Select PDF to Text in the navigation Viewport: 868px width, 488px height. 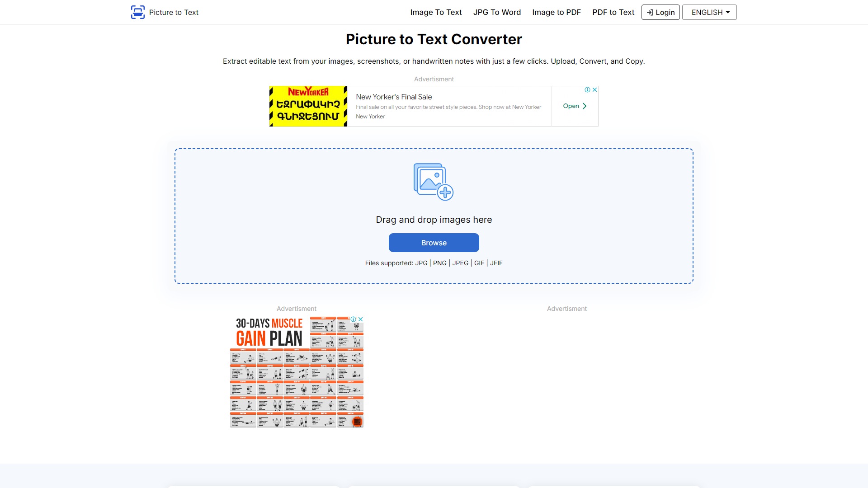pos(613,12)
